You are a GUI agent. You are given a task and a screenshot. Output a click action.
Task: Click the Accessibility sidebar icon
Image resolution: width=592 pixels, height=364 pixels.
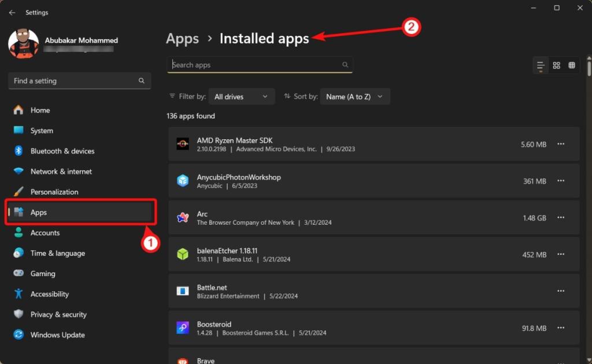tap(18, 294)
